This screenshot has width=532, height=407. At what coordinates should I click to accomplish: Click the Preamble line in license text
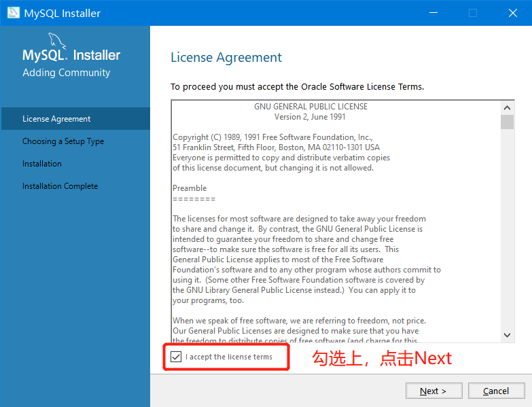tap(190, 188)
